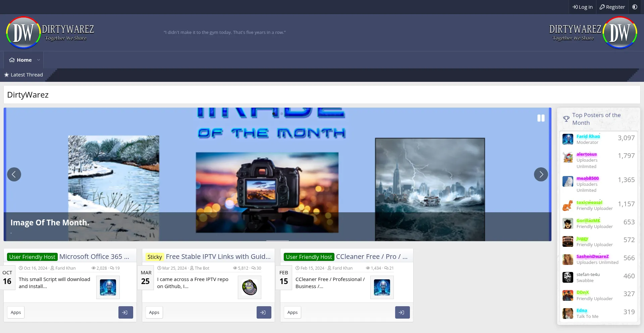Image resolution: width=644 pixels, height=333 pixels.
Task: Open meab8500 avatar in Top Posters
Action: (x=568, y=181)
